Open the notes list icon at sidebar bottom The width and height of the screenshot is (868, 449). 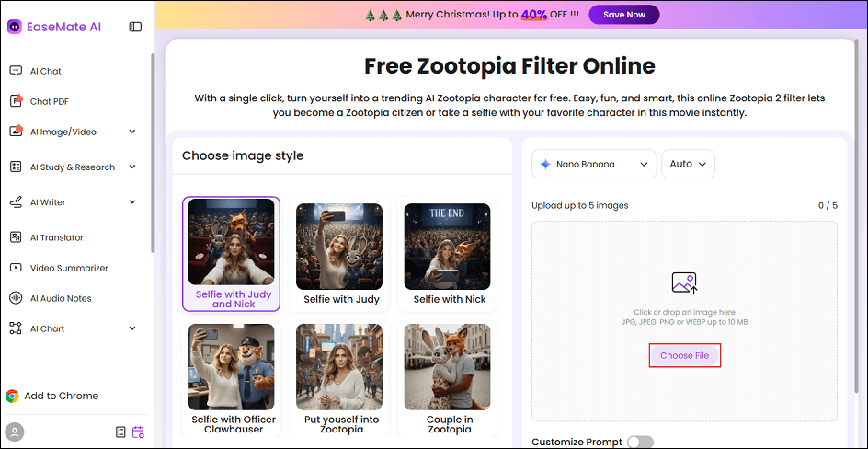pos(121,432)
